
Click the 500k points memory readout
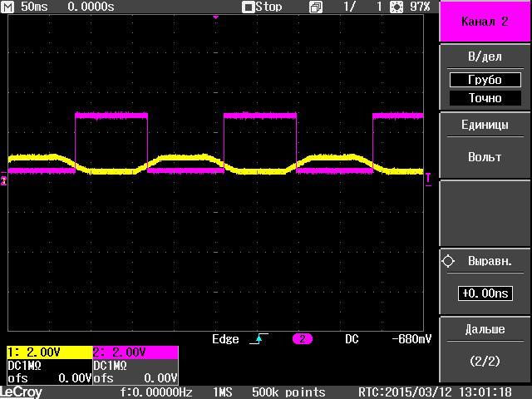[288, 392]
